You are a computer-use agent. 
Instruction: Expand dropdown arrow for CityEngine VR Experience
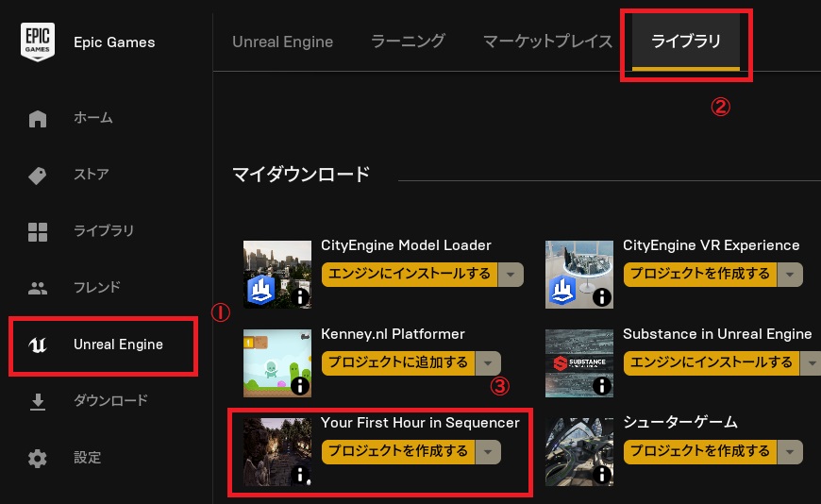pos(790,274)
